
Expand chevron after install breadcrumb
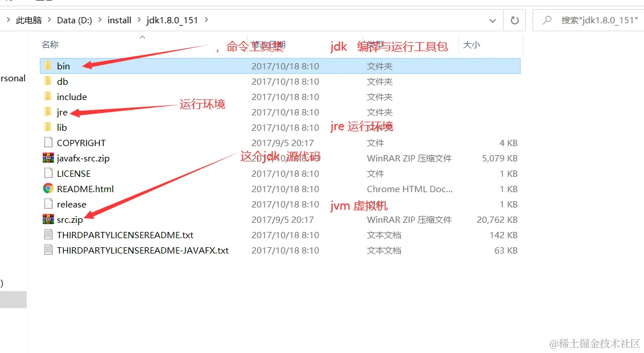(139, 20)
